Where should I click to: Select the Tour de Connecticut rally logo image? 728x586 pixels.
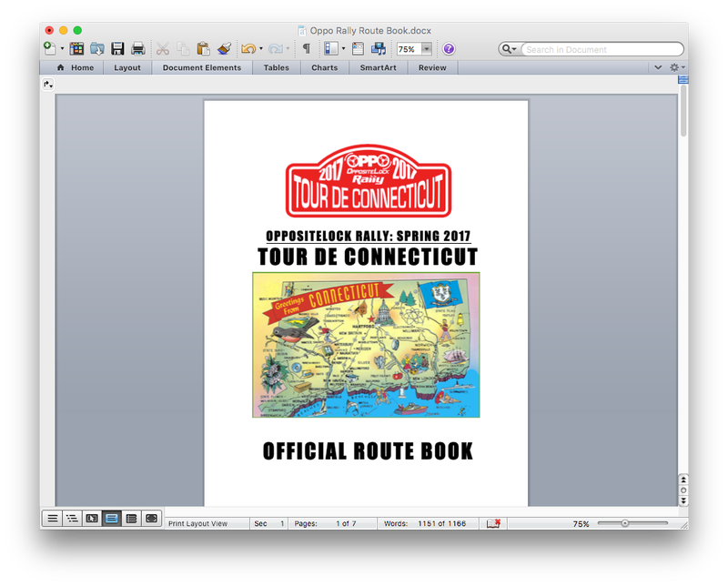[369, 181]
